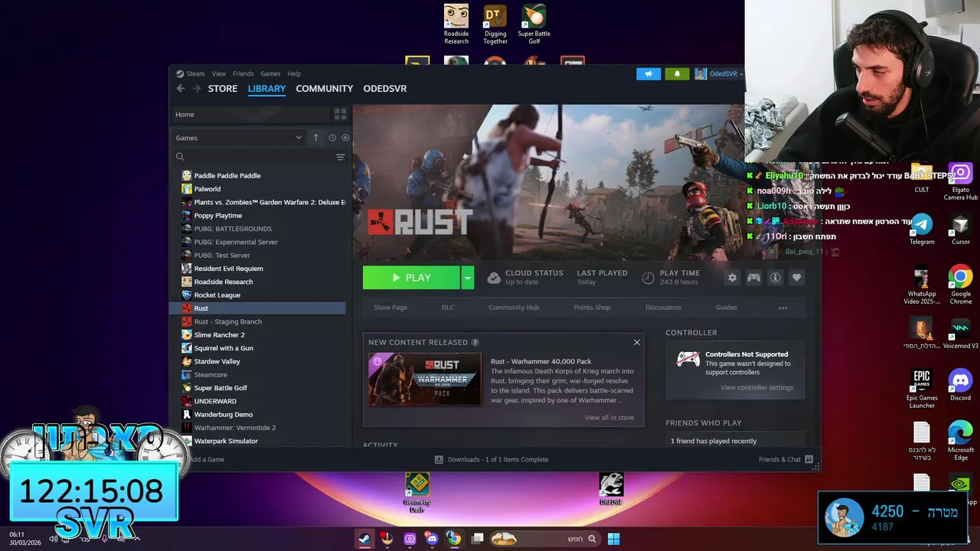Open Games menu in Steam
This screenshot has width=980, height=551.
pyautogui.click(x=270, y=73)
